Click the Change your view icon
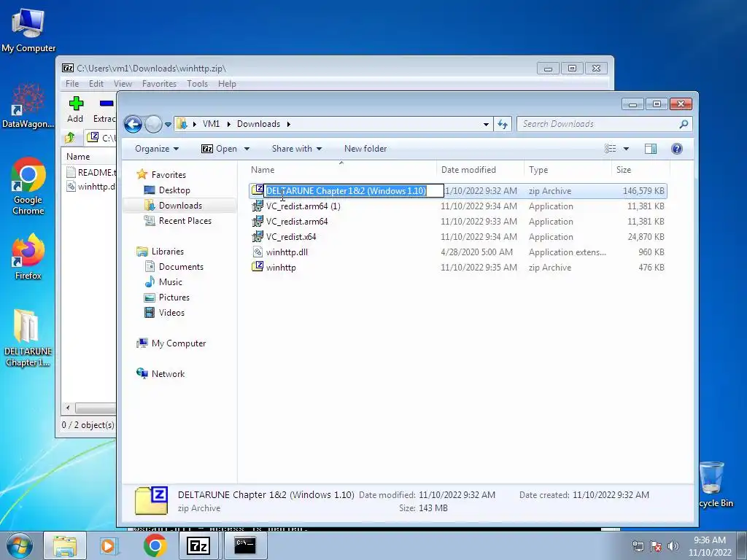The width and height of the screenshot is (747, 560). tap(611, 149)
